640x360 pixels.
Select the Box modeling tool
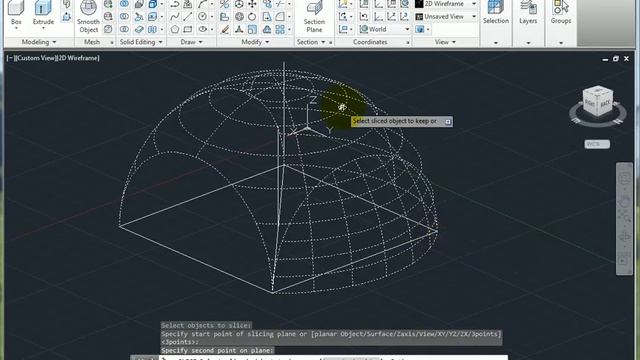click(16, 14)
